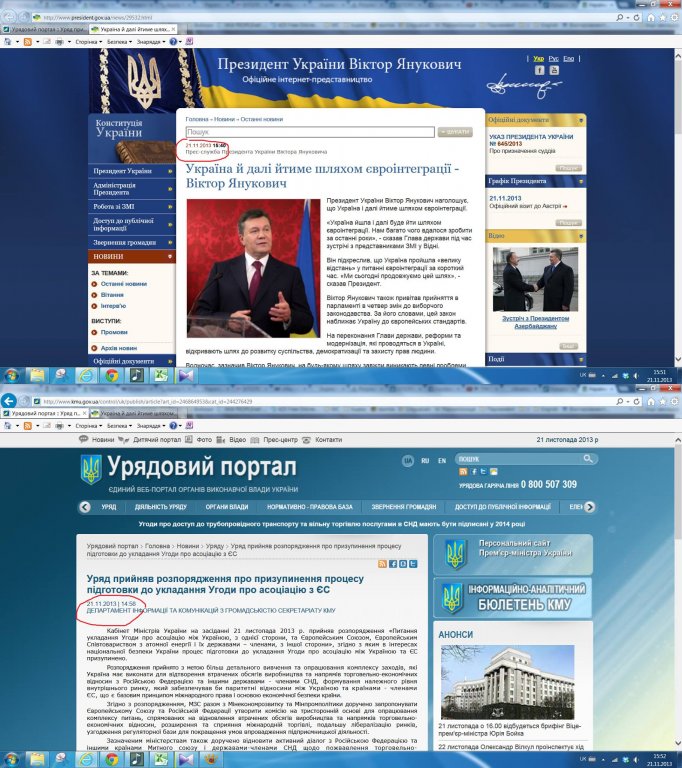Open the Сторінка dropdown in the lower browser
The height and width of the screenshot is (768, 682).
click(x=89, y=426)
